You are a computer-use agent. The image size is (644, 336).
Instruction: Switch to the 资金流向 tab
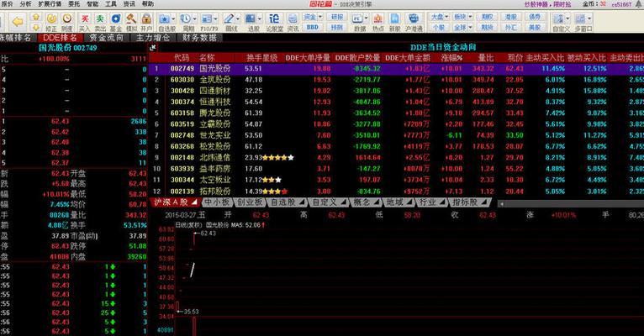107,37
